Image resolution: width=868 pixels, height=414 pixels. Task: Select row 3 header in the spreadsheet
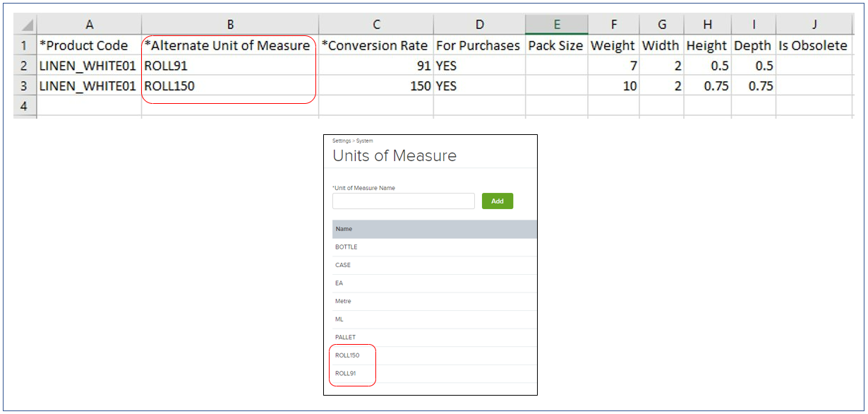(x=25, y=86)
